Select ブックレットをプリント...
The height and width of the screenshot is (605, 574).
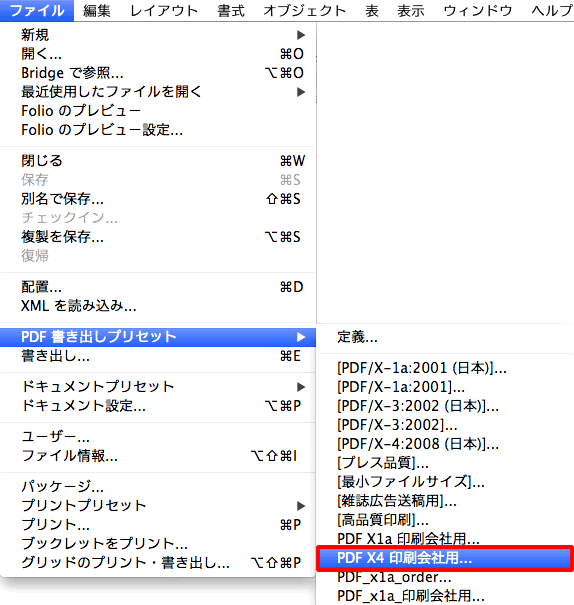click(158, 543)
